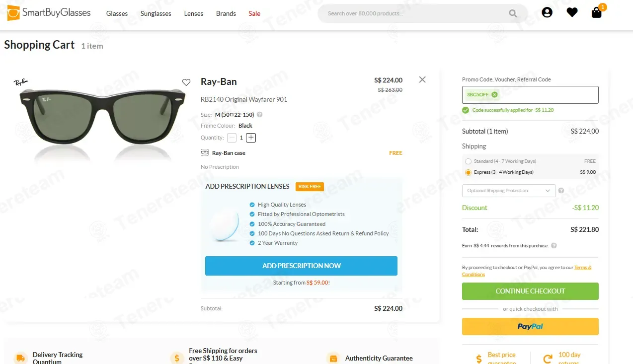Click the Authenticity Guarantee badge icon
Screen dimensions: 633x364
[333, 358]
